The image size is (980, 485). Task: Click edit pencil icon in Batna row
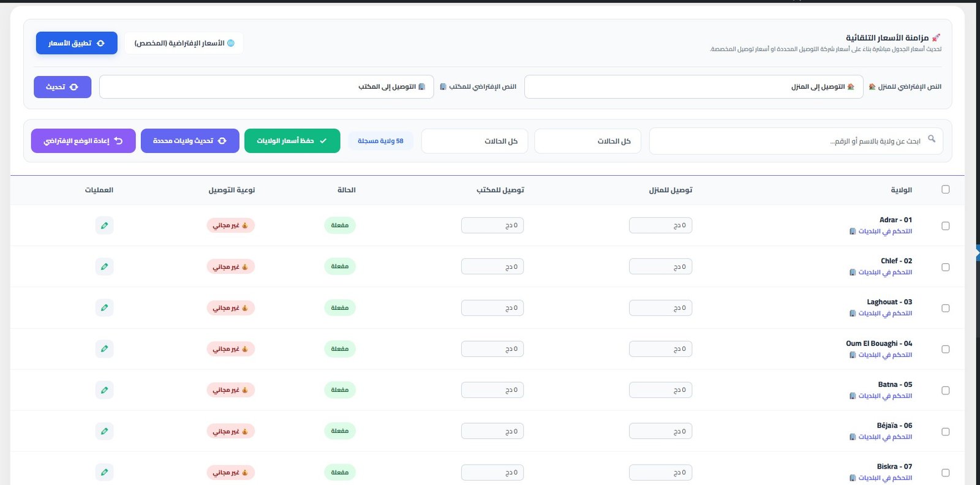[x=105, y=390]
